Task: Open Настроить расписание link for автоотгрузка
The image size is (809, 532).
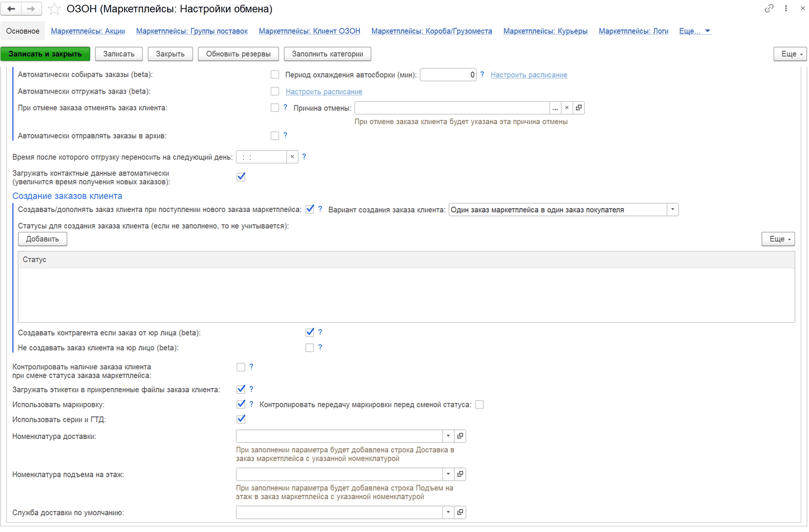Action: click(x=324, y=92)
